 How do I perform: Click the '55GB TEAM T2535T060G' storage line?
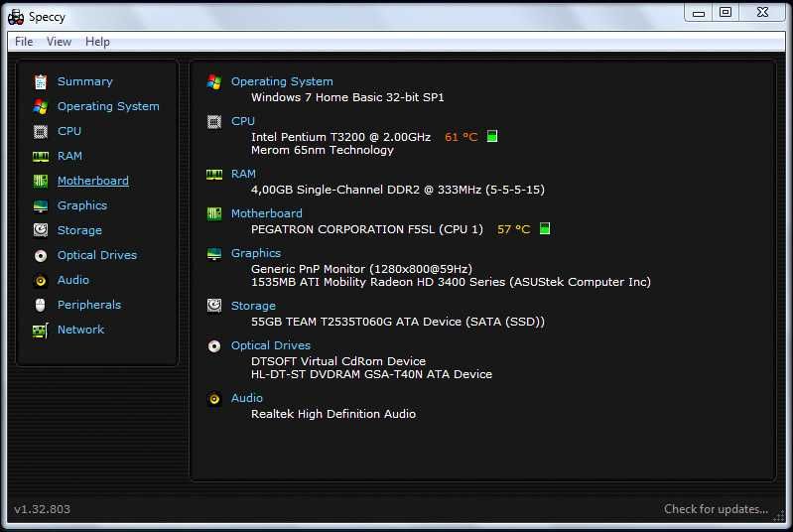pyautogui.click(x=398, y=322)
